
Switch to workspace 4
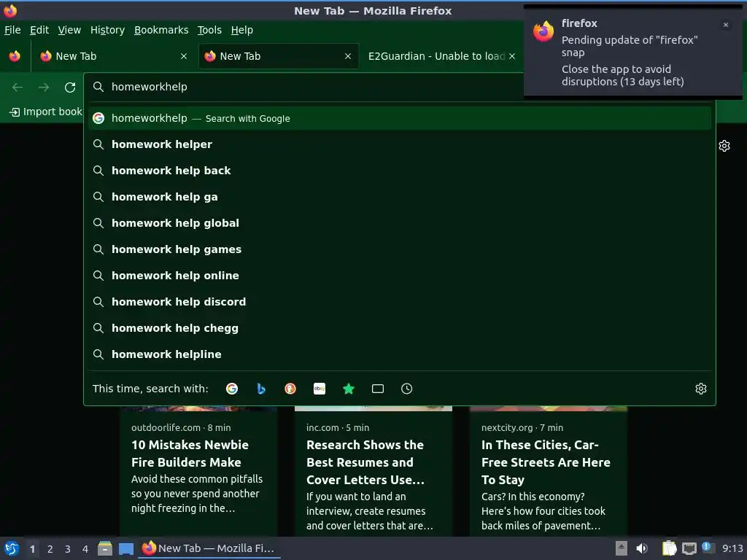click(x=85, y=549)
